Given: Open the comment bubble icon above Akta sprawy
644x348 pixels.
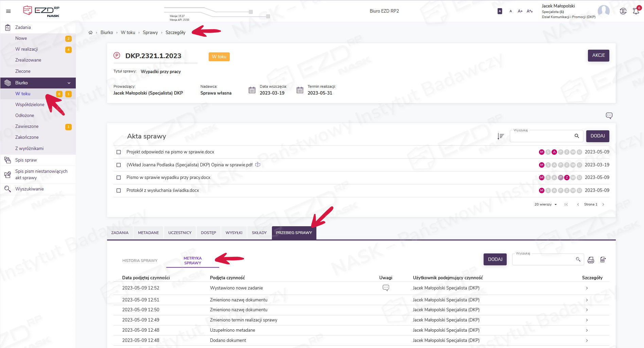Looking at the screenshot, I should [x=609, y=116].
